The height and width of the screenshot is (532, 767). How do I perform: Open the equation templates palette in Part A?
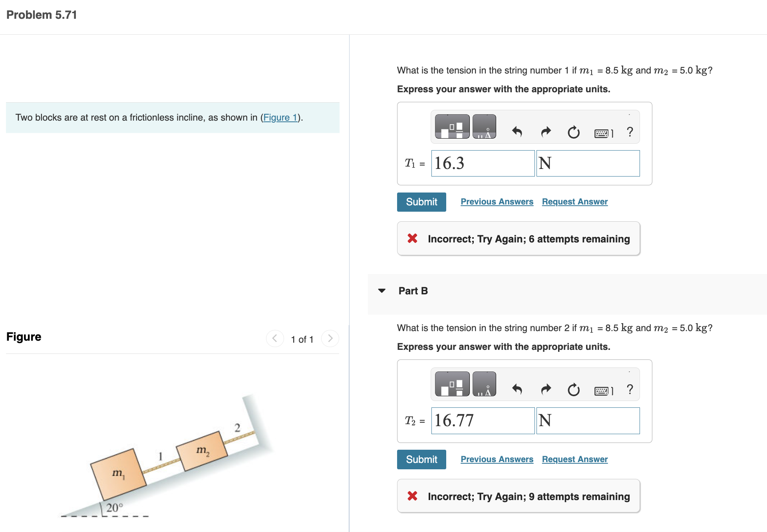click(x=452, y=126)
